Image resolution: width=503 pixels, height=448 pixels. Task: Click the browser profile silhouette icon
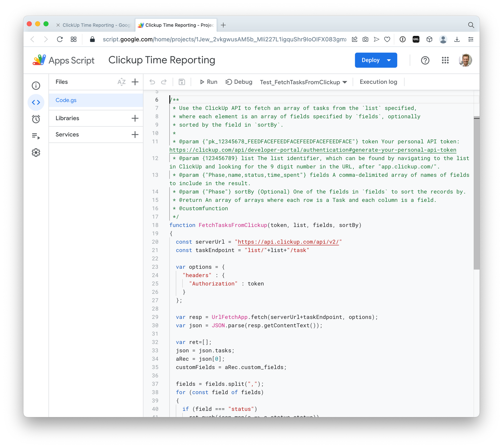443,39
